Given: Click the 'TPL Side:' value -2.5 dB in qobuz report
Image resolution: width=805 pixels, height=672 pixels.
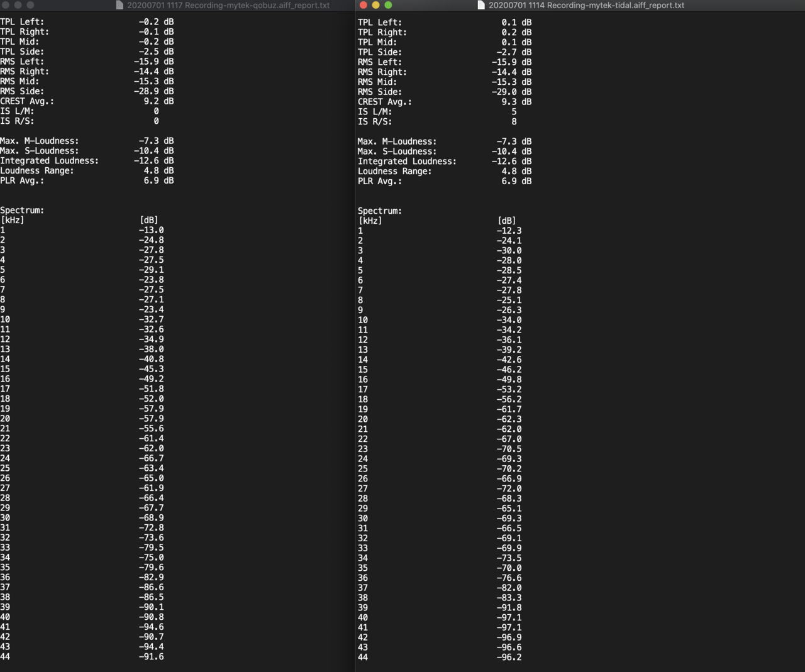Looking at the screenshot, I should pos(156,52).
